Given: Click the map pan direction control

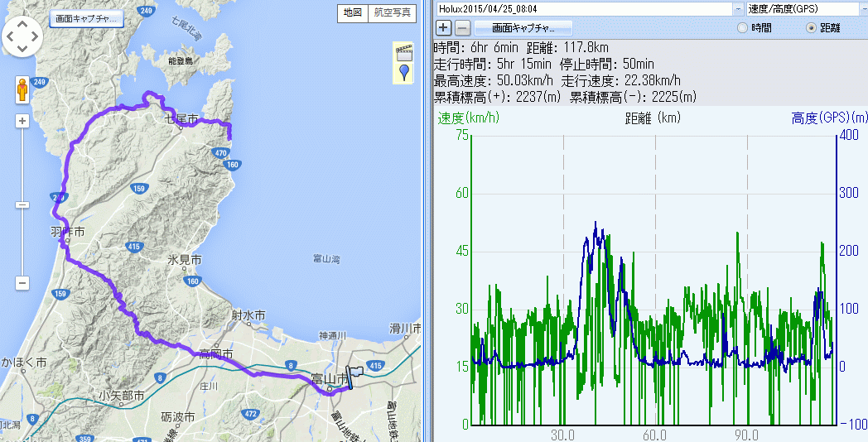Looking at the screenshot, I should [x=23, y=36].
